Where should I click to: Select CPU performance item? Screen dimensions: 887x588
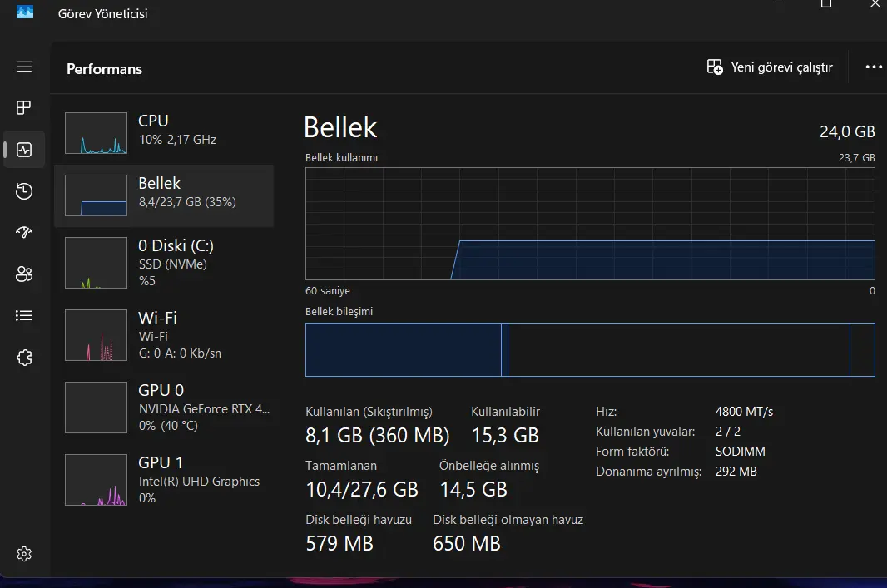[164, 133]
